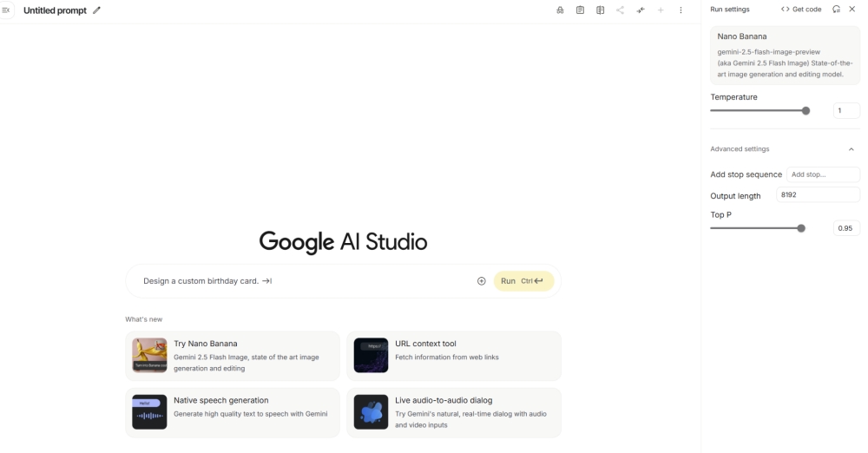Accept suggested prompt with tab arrow icon

266,281
